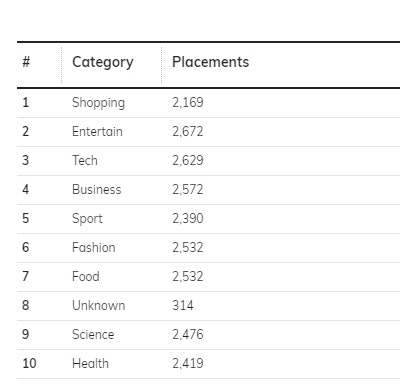Click the 314 placements value
Image resolution: width=400 pixels, height=386 pixels.
pos(183,305)
